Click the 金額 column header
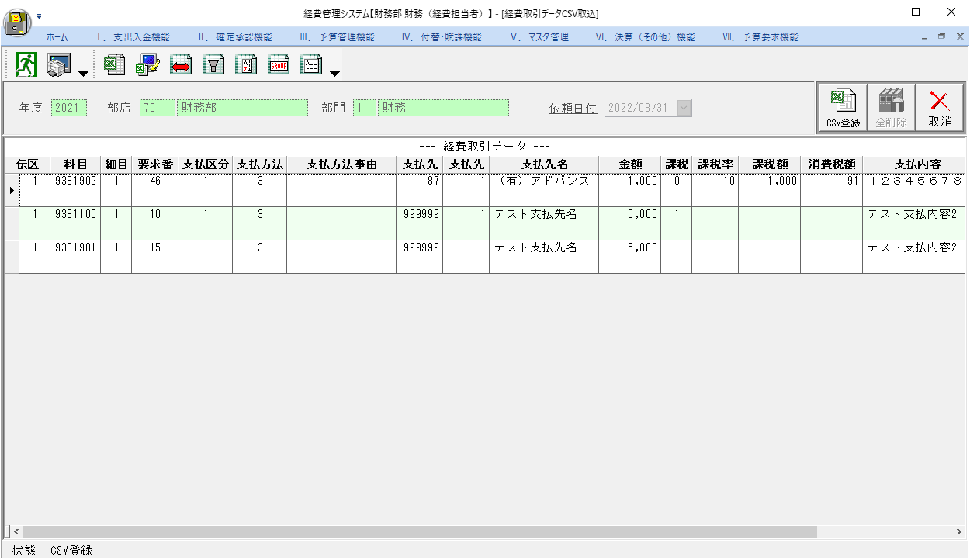The width and height of the screenshot is (970, 560). (629, 164)
